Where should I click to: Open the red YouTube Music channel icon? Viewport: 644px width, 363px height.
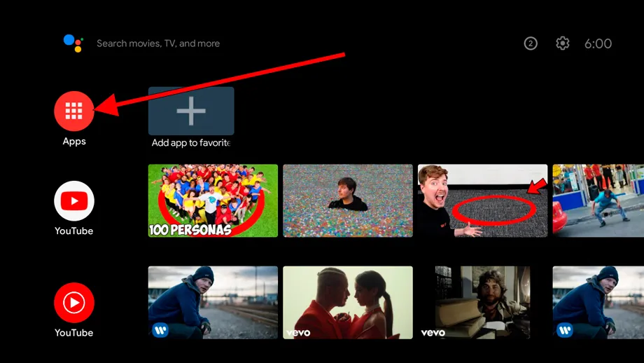[x=74, y=303]
